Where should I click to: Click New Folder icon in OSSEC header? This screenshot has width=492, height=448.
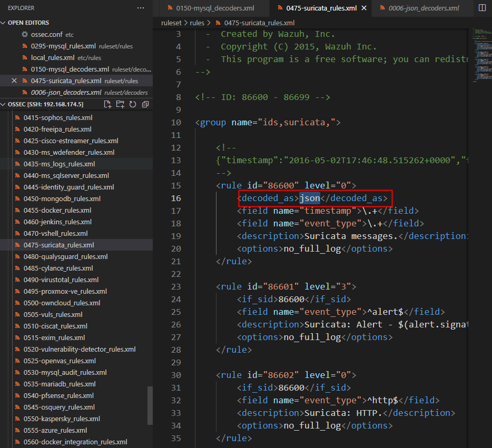click(x=120, y=104)
